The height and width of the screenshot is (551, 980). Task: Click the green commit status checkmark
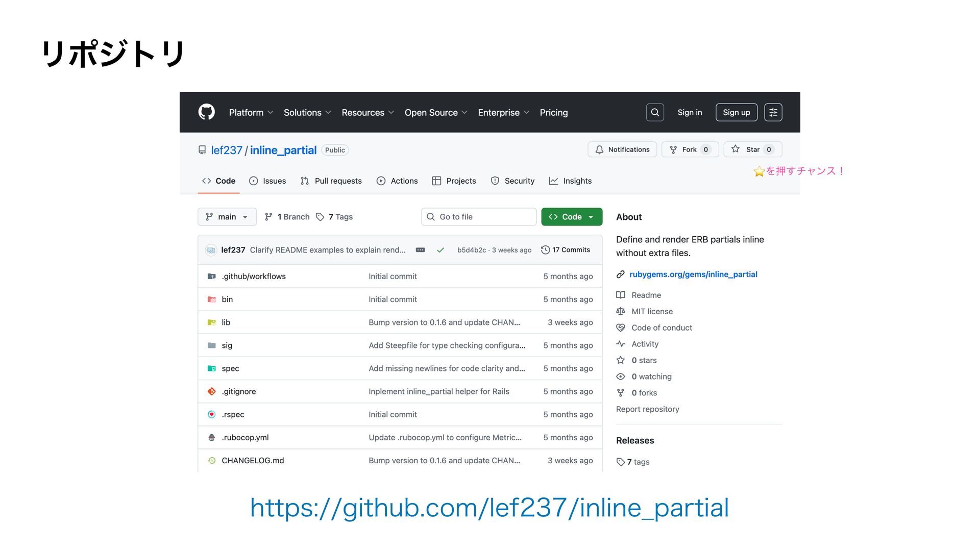[x=440, y=250]
